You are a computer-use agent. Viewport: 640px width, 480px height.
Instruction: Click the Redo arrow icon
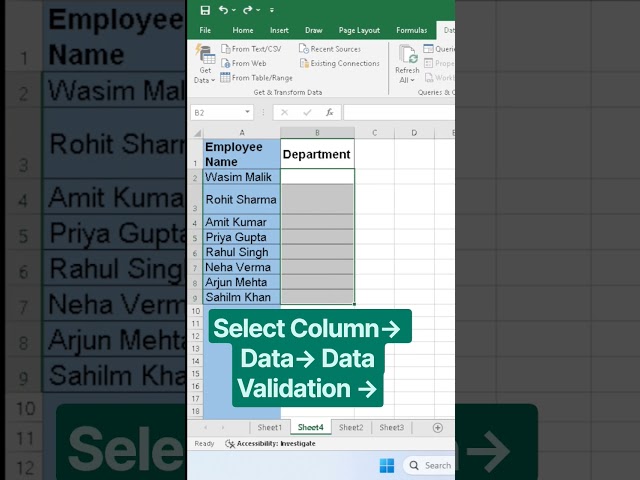coord(247,10)
